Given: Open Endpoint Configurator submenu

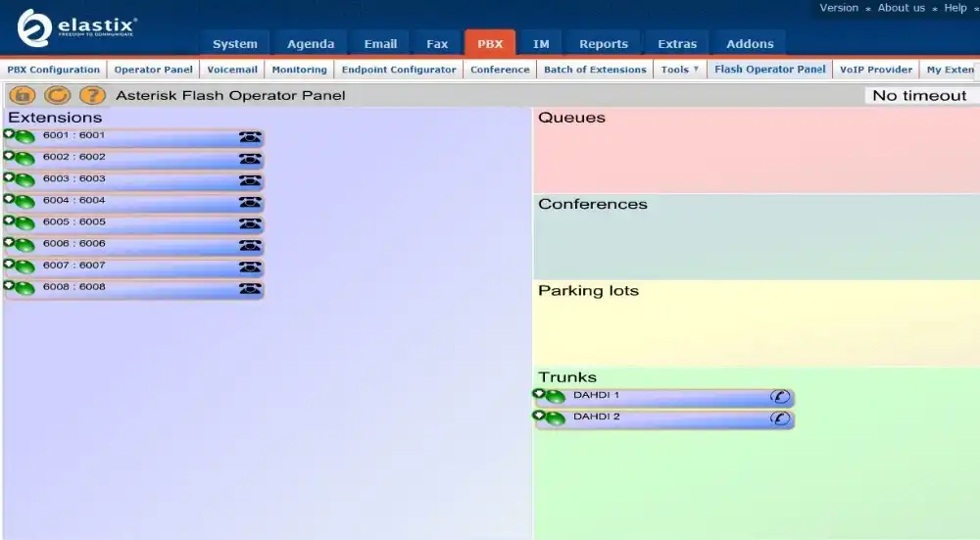Looking at the screenshot, I should (x=399, y=70).
